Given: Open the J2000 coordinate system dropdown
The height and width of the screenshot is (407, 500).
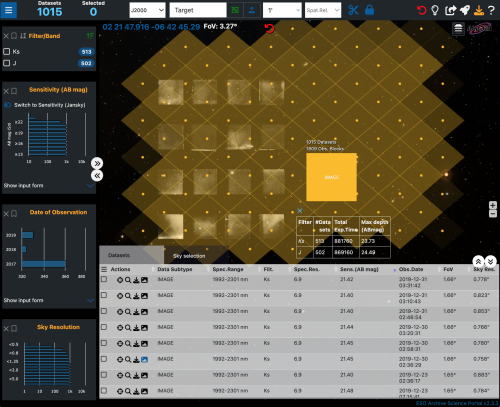Looking at the screenshot, I should [147, 10].
